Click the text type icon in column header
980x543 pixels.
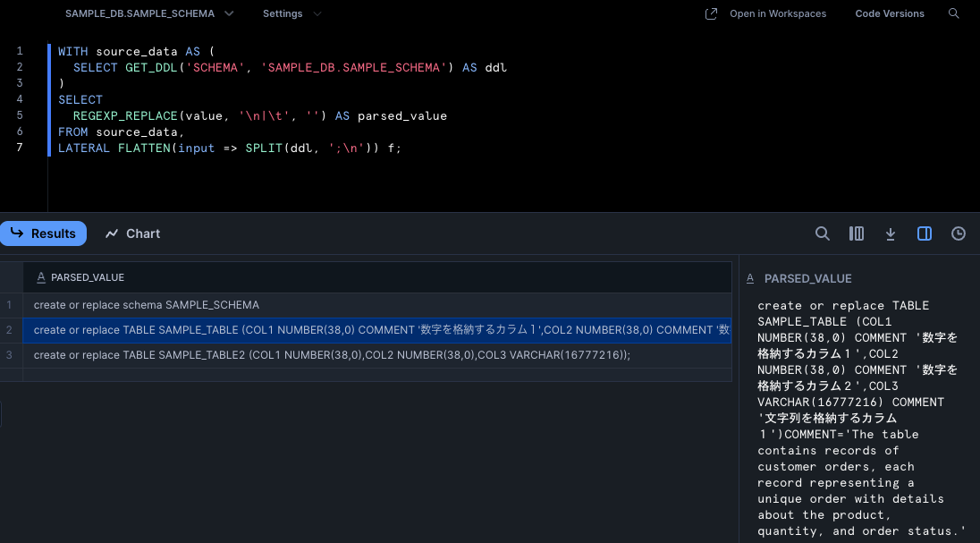point(41,277)
